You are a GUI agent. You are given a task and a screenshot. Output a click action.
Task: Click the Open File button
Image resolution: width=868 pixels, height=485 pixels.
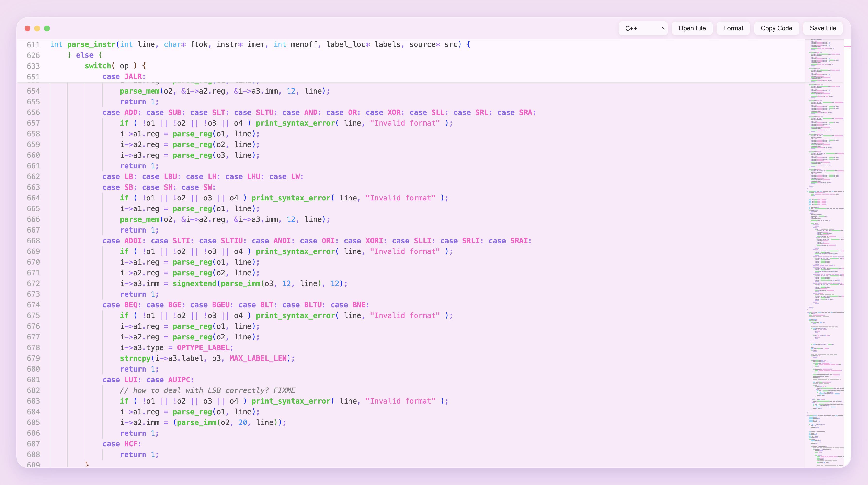[692, 28]
